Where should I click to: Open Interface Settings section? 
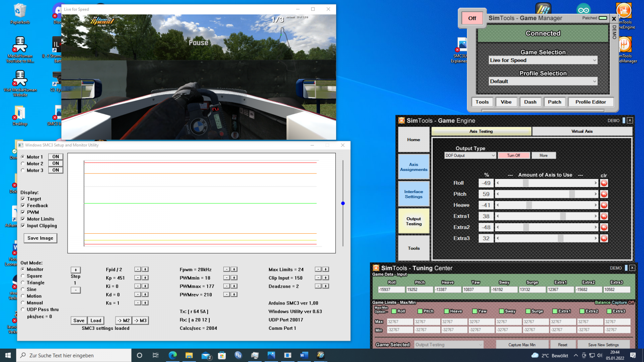coord(414,194)
